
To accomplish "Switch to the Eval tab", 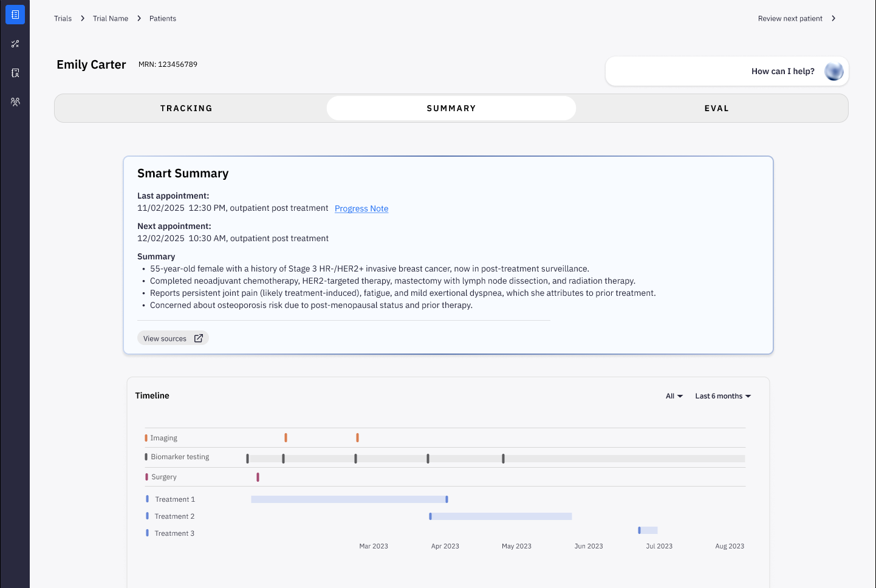I will tap(716, 108).
